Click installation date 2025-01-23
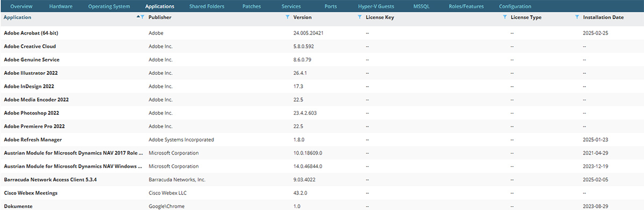The height and width of the screenshot is (210, 644). [596, 139]
